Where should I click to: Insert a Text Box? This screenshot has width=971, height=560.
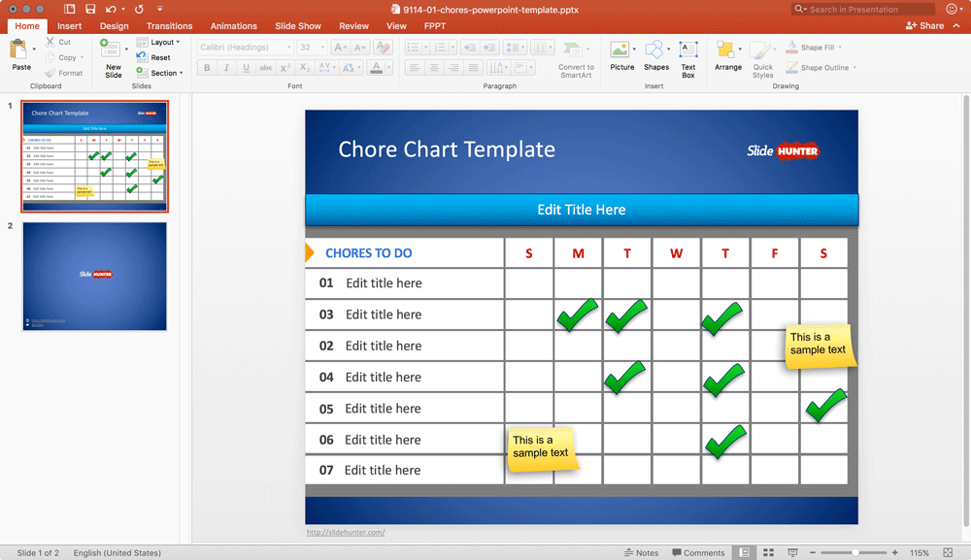[688, 59]
